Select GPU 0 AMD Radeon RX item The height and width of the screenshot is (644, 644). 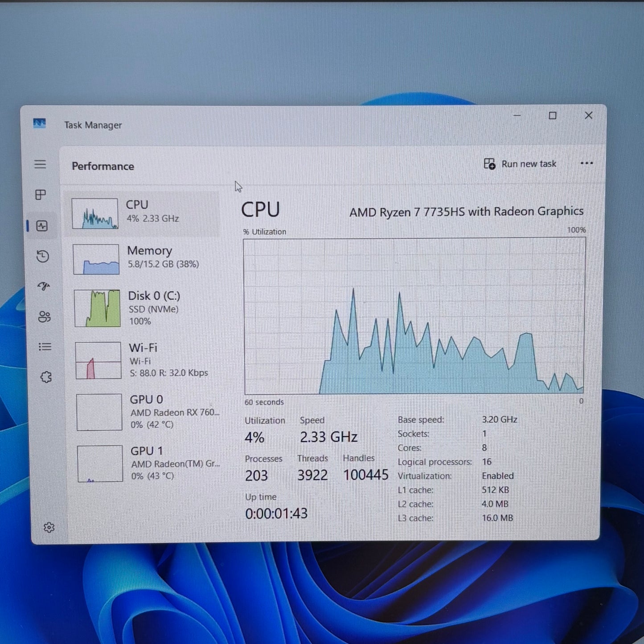(x=148, y=412)
